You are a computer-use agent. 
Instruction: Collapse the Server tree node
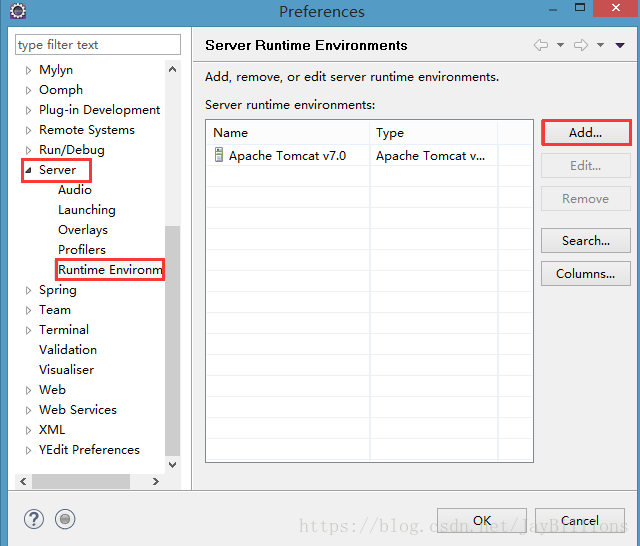tap(28, 170)
